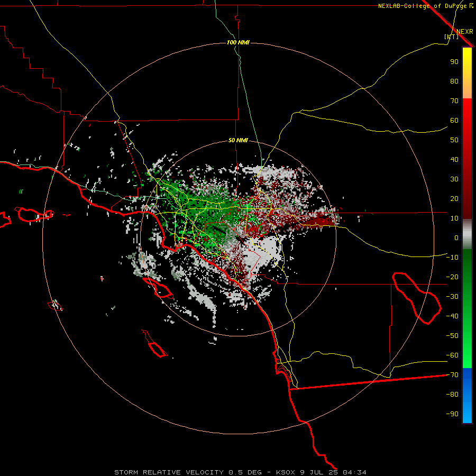Viewport: 476px width, 476px height.
Task: Click the 04:34 timestamp in caption
Action: [354, 472]
